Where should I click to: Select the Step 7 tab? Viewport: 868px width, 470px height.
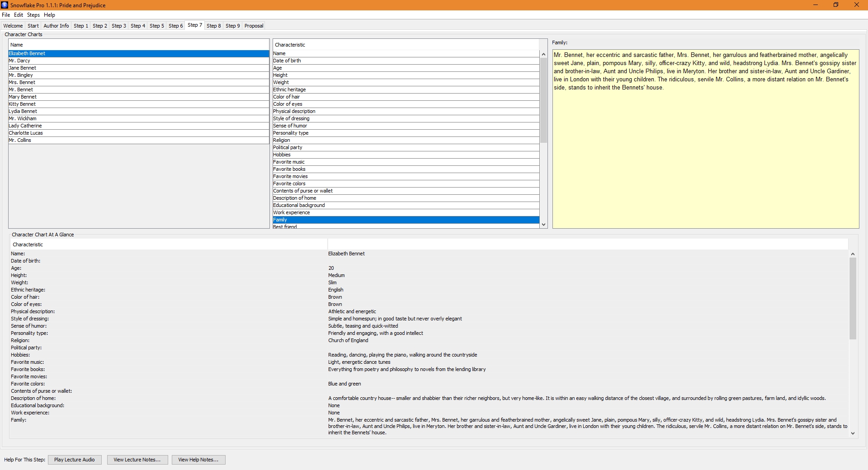click(x=195, y=25)
